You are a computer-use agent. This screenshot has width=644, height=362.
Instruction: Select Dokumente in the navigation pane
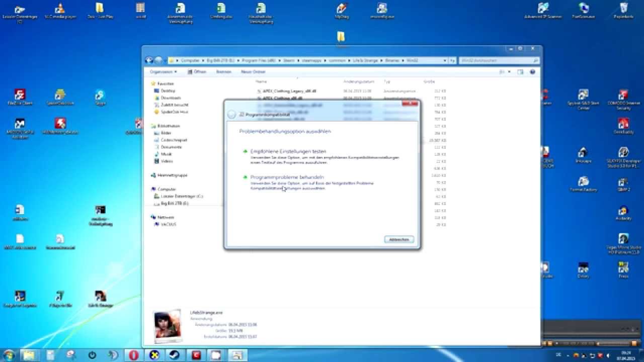click(171, 147)
